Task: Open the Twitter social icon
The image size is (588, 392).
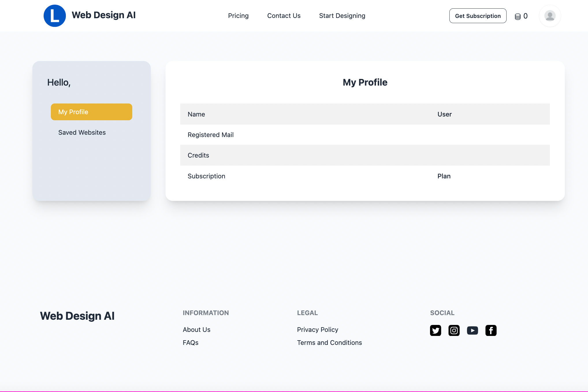Action: [x=436, y=330]
